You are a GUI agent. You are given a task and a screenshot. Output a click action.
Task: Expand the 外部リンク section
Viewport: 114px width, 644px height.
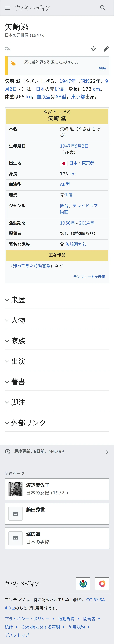[x=57, y=423]
